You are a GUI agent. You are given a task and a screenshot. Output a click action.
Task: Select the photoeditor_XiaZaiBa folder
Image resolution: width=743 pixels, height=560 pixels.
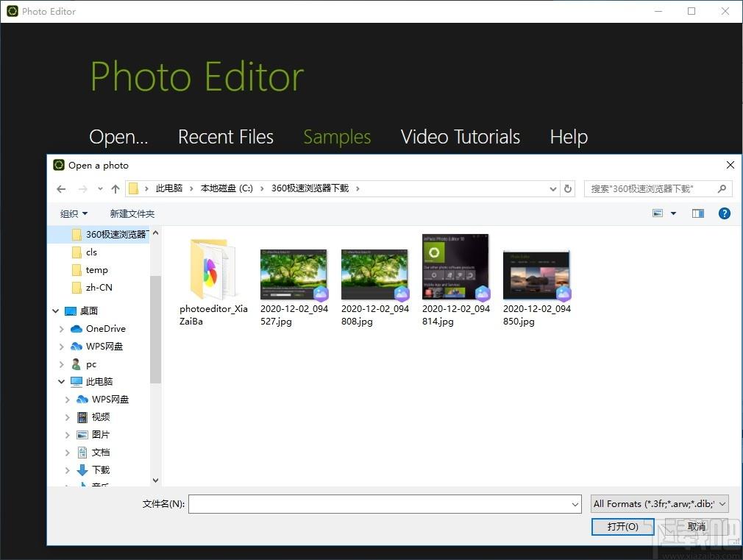click(x=213, y=282)
